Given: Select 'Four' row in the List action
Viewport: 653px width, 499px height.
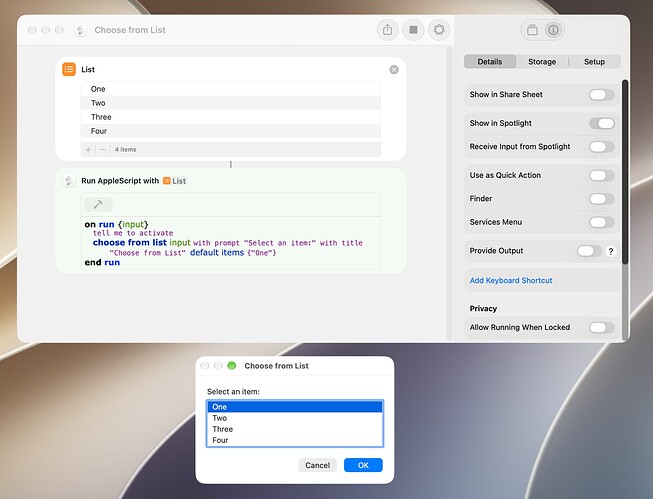Looking at the screenshot, I should coord(231,131).
